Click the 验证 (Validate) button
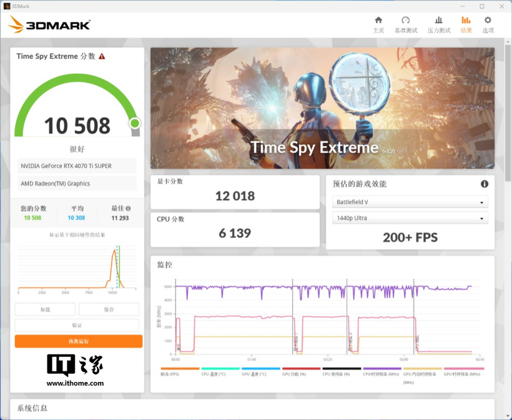Screen dimensions: 512x420 coord(77,325)
